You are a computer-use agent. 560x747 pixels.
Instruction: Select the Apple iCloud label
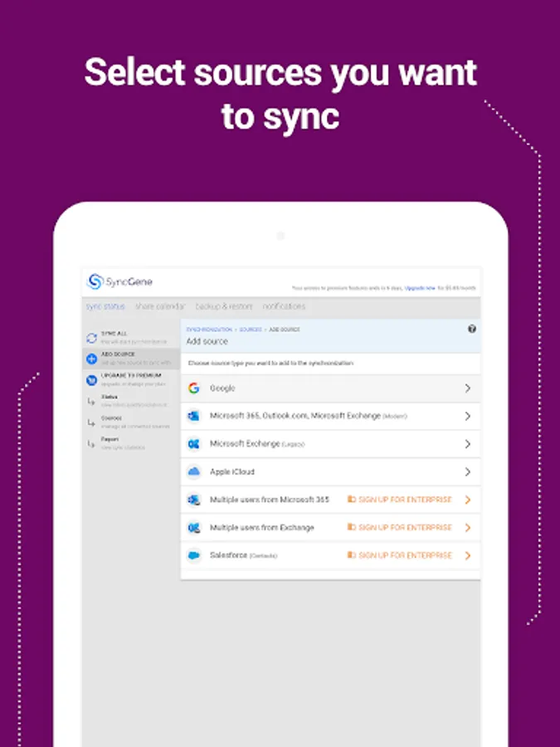232,471
